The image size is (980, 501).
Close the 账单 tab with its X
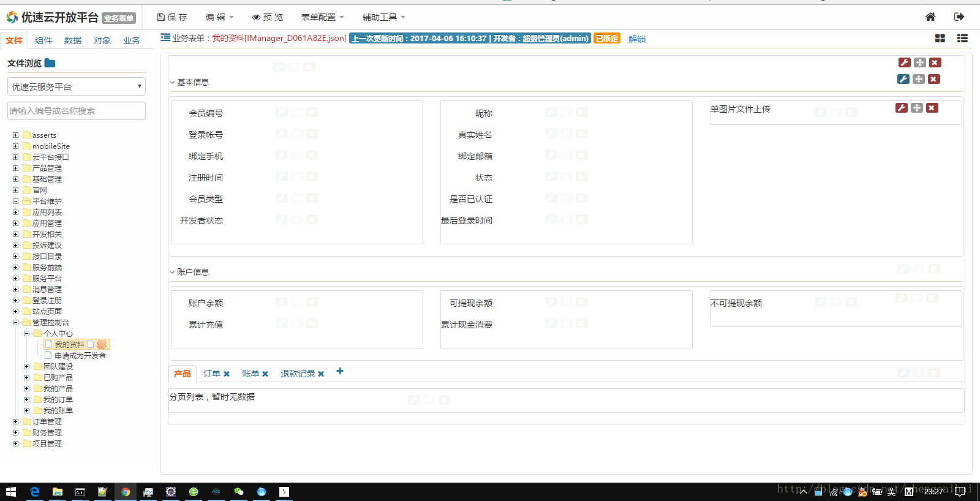click(265, 374)
